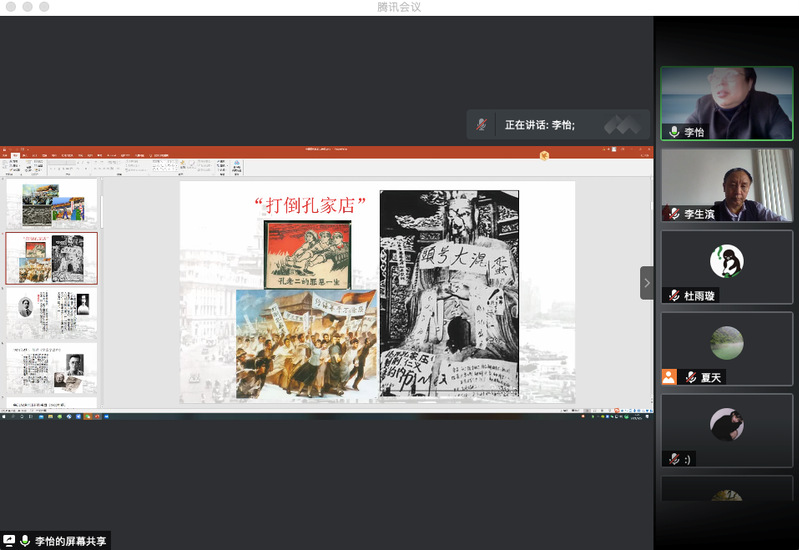The image size is (799, 550).
Task: Click the 正在讲话: 李怡 speaking banner
Action: pyautogui.click(x=540, y=125)
